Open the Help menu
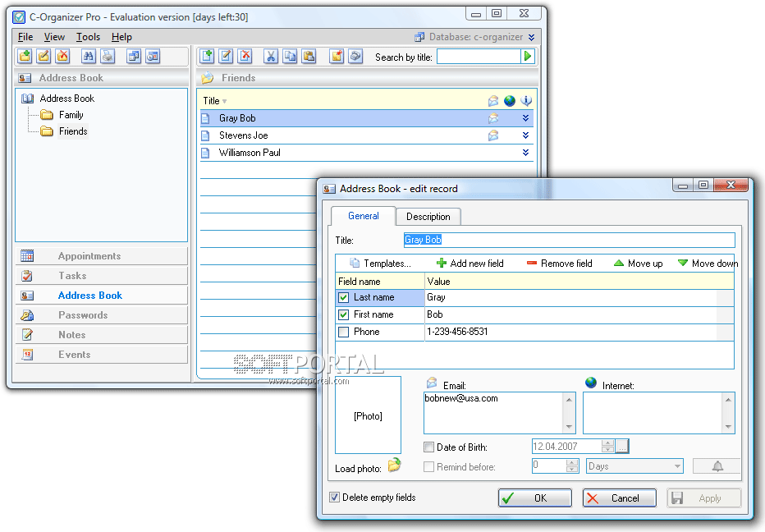 point(121,37)
